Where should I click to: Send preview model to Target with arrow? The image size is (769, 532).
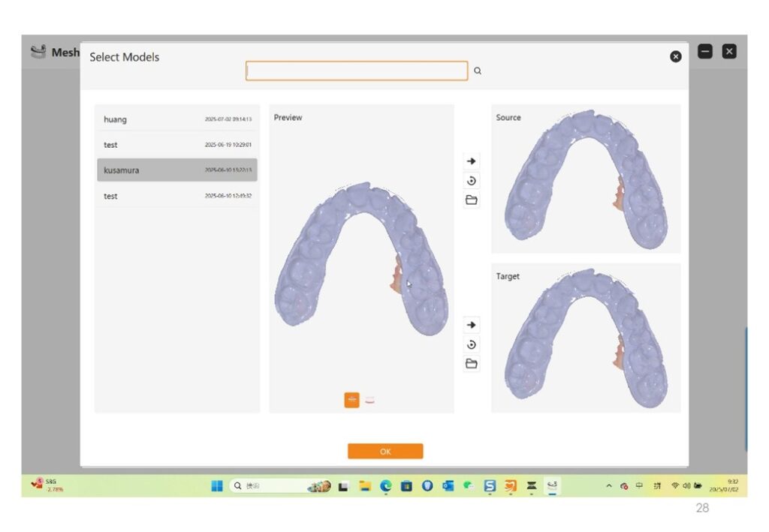point(472,325)
